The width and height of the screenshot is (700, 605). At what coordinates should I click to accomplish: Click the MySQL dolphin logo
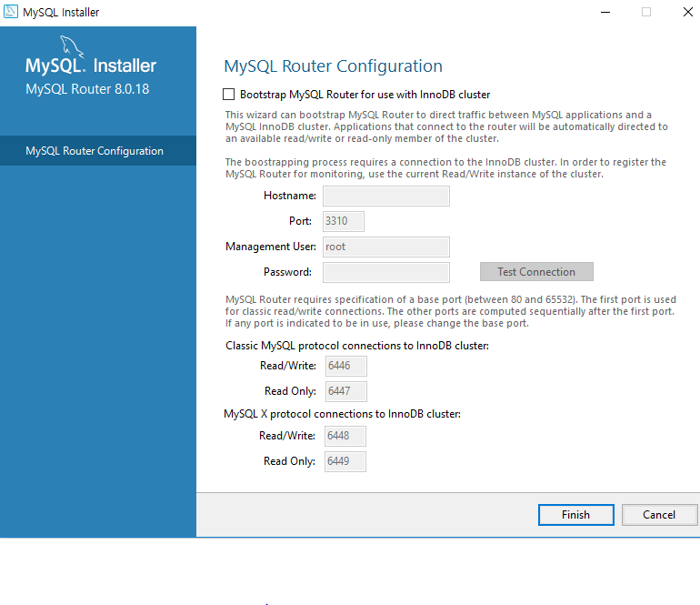(72, 46)
